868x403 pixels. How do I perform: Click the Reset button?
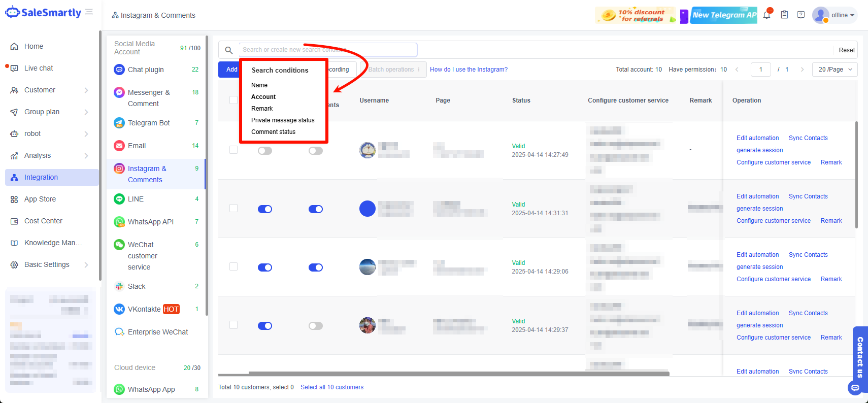coord(846,50)
